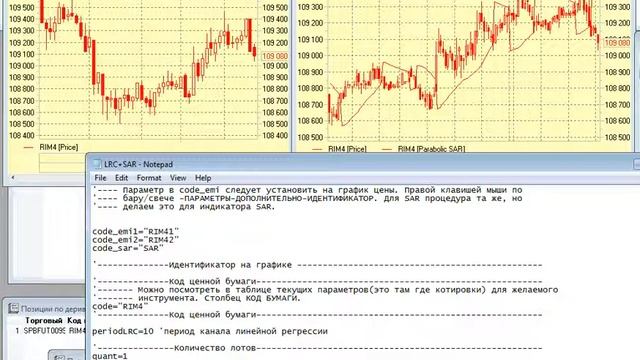Click the code_emi2="RIM42" line
This screenshot has height=360, width=640.
pos(136,240)
